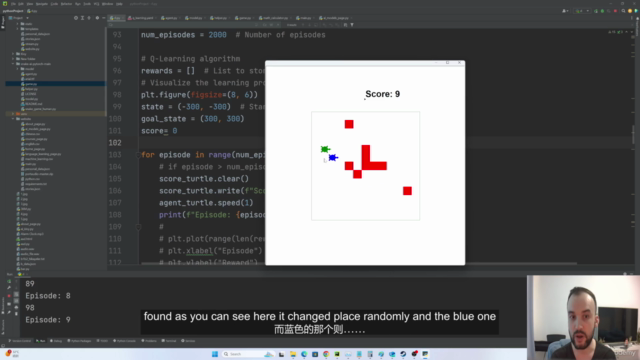This screenshot has width=640, height=360.
Task: Expand the static folder in the project tree
Action: coord(18,24)
